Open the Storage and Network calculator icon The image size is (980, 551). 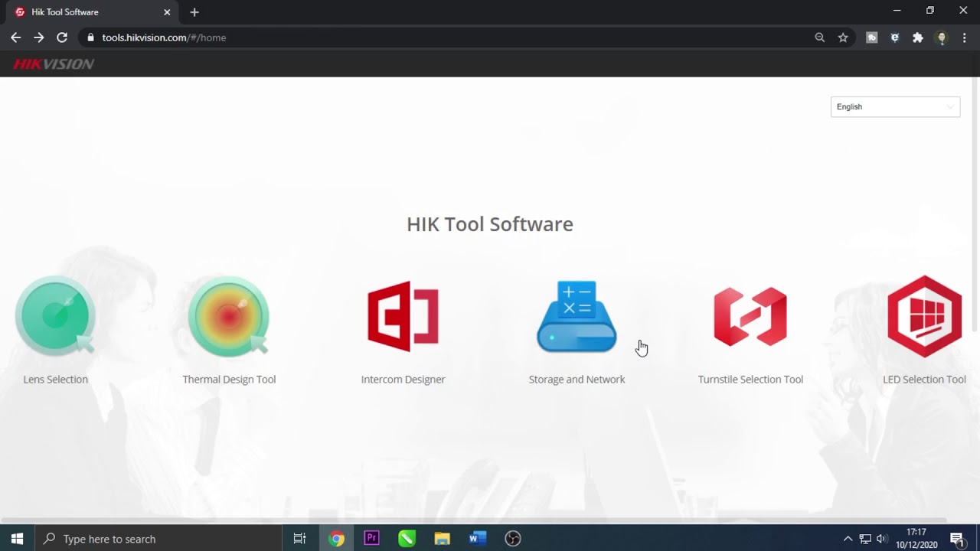pyautogui.click(x=577, y=316)
